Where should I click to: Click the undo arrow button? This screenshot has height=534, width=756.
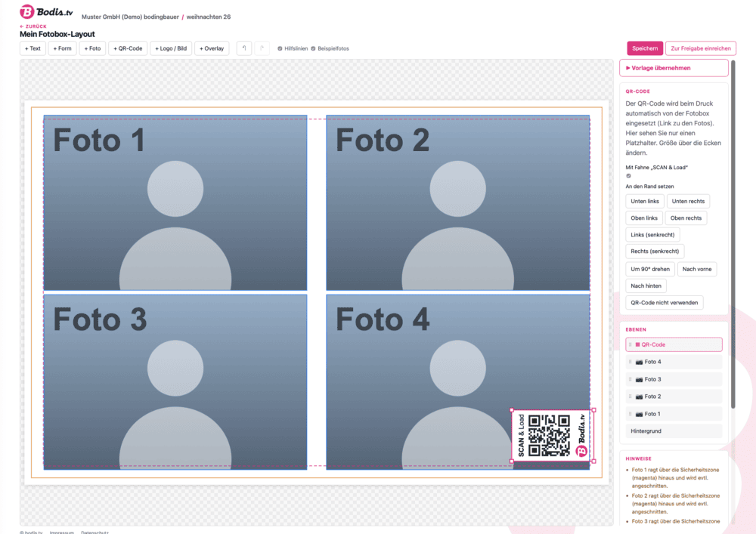pos(244,48)
